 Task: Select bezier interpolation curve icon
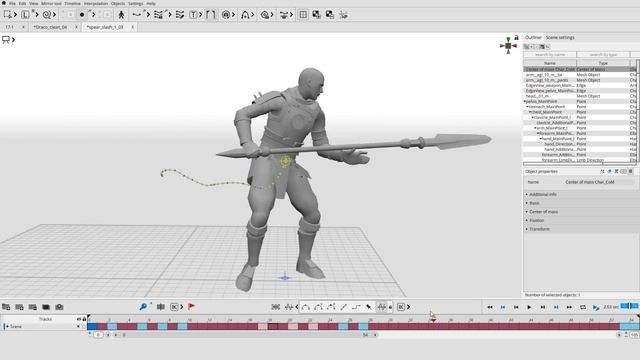click(x=305, y=307)
